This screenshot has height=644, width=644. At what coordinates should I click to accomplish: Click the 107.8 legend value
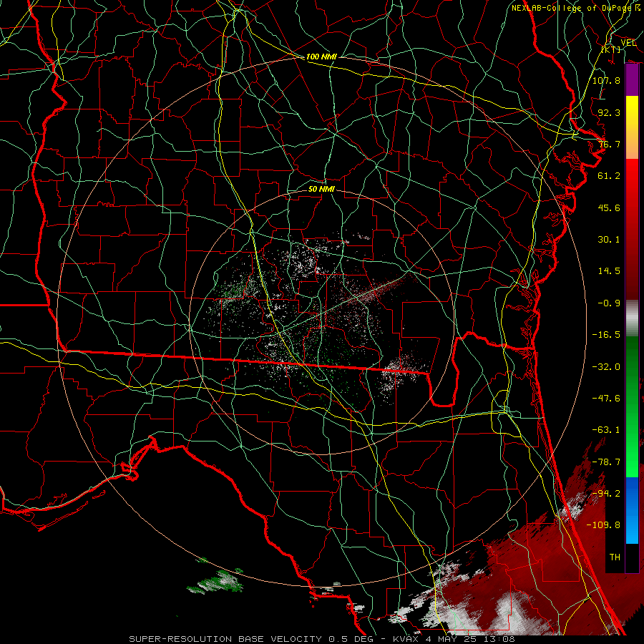(606, 80)
